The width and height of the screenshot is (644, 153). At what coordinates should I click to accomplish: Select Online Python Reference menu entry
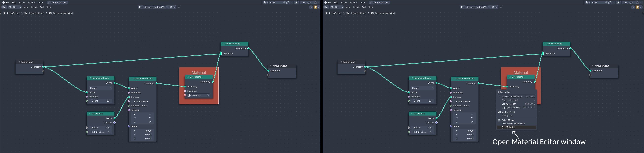516,124
